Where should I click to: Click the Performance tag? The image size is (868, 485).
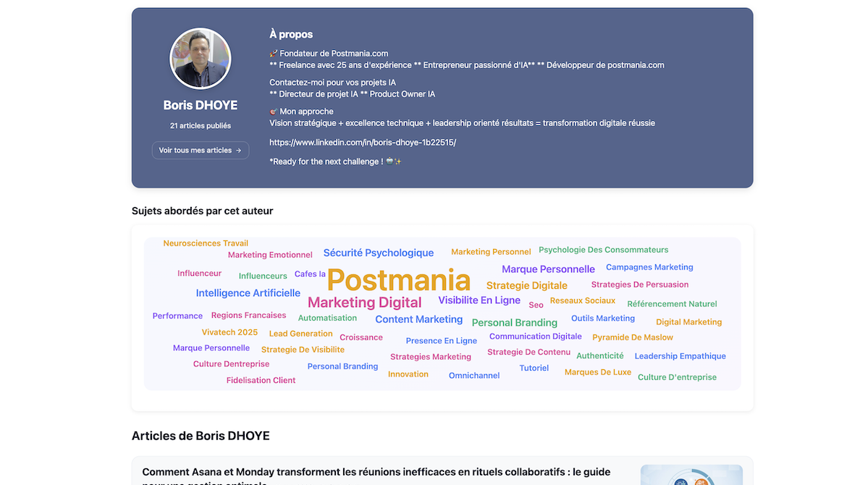click(x=177, y=316)
